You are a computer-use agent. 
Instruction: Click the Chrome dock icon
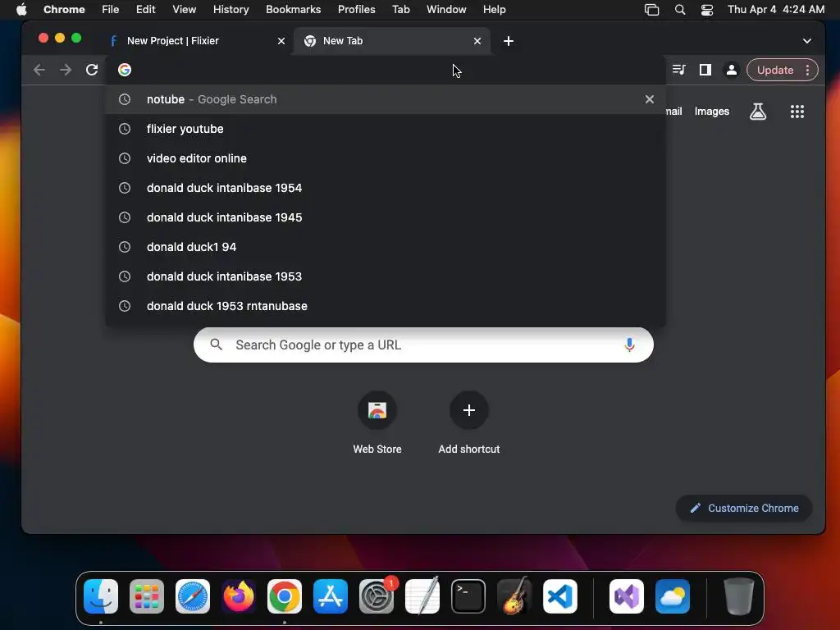click(285, 596)
